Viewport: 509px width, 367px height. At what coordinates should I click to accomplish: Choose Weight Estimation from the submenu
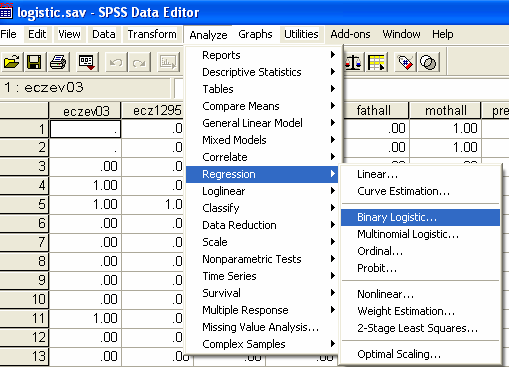pos(420,311)
